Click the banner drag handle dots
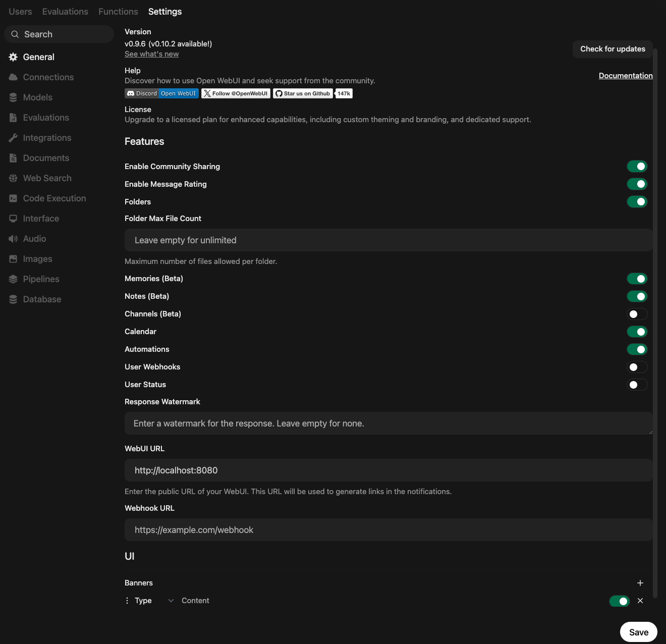This screenshot has width=666, height=644. (x=127, y=601)
